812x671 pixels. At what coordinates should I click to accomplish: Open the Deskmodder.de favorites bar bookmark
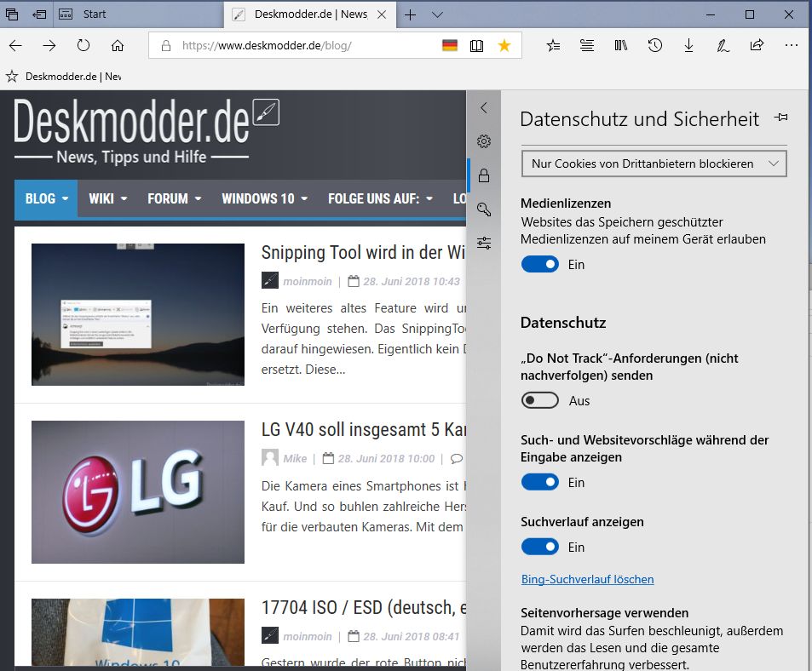64,77
